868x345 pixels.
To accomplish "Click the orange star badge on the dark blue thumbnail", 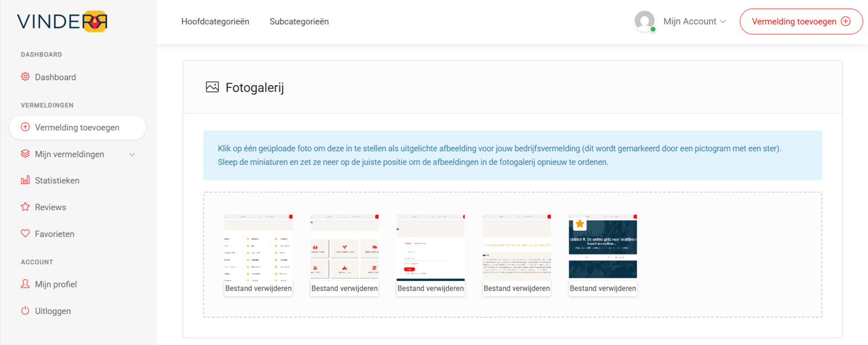I will pyautogui.click(x=579, y=223).
